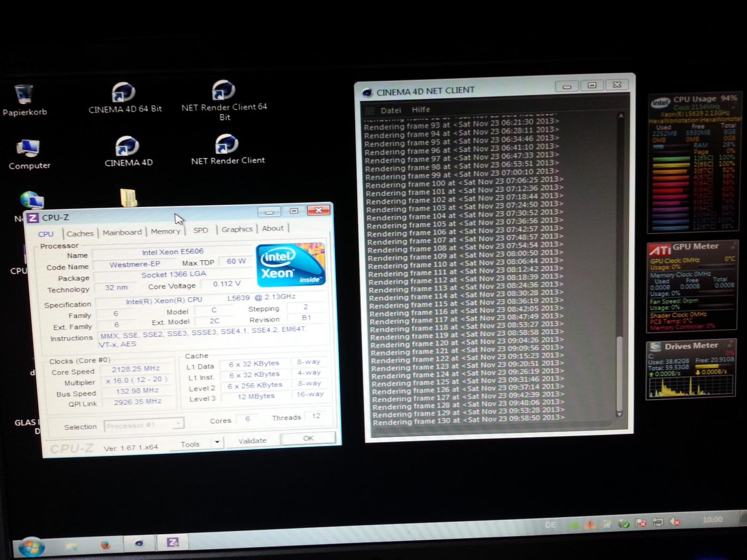Click the Level 3 cache value 12 MBytes

coord(256,396)
